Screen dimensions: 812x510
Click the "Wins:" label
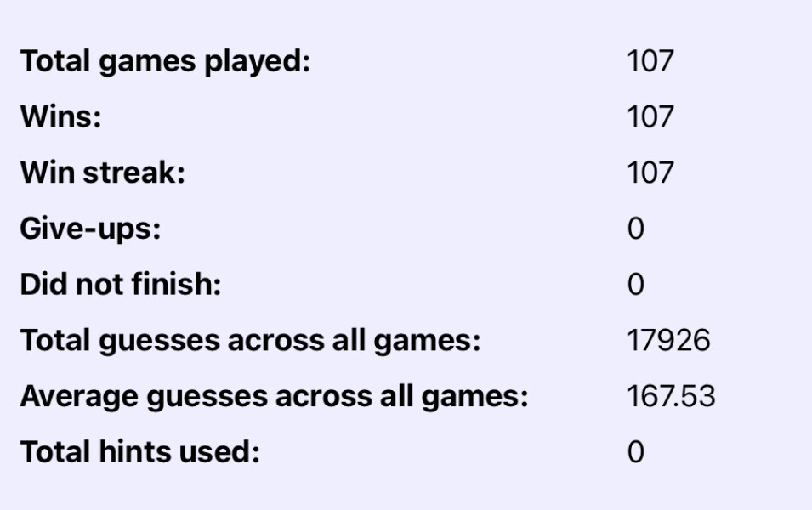click(60, 117)
